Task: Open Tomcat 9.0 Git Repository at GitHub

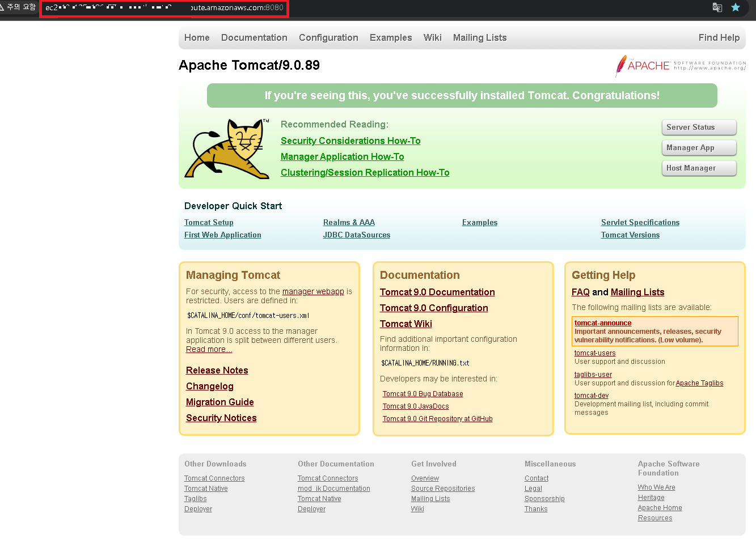Action: coord(437,419)
